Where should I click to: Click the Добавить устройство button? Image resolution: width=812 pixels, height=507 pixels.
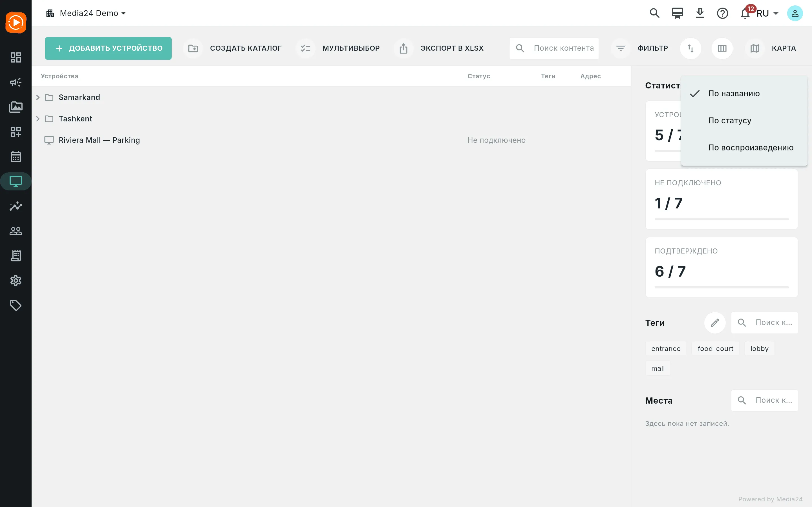(x=108, y=48)
